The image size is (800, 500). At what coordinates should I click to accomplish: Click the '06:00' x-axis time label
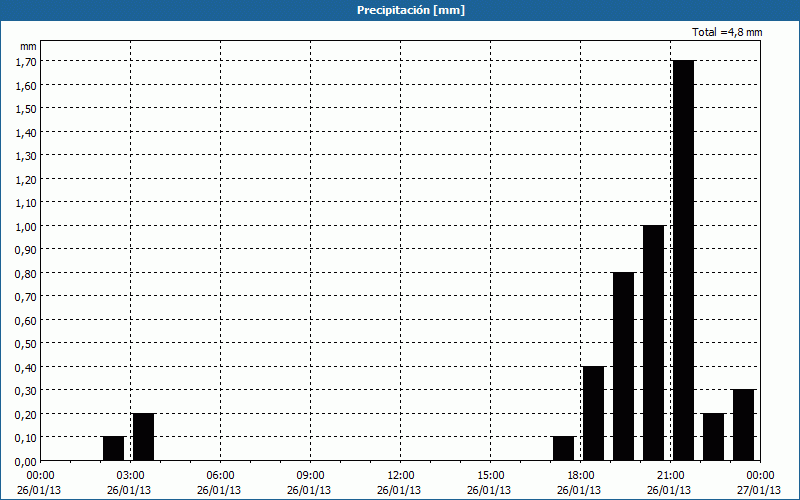click(220, 476)
